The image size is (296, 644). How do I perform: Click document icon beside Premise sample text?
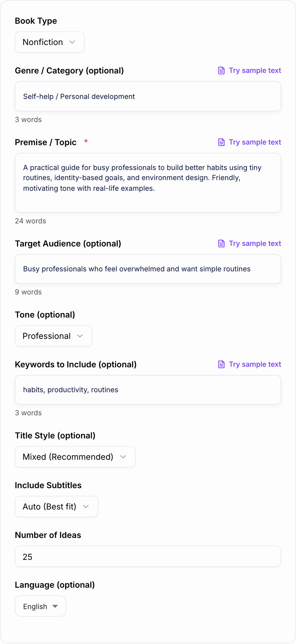coord(221,142)
